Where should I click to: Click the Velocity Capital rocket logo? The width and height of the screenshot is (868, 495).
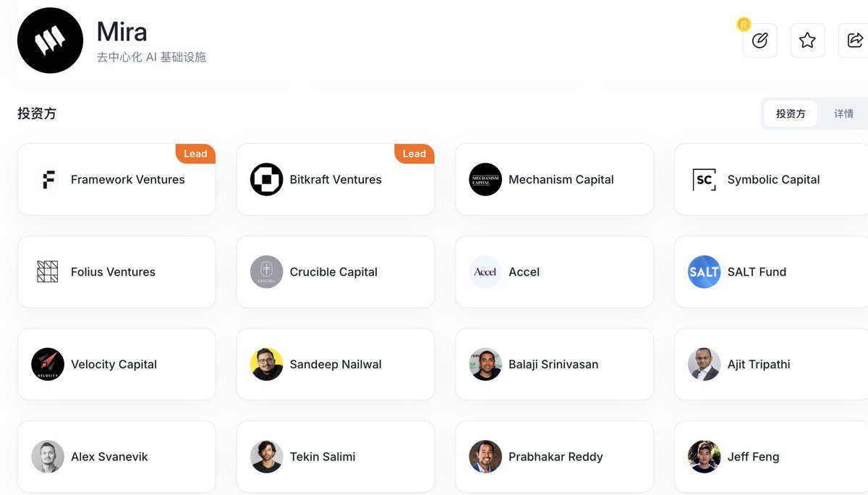[x=48, y=364]
